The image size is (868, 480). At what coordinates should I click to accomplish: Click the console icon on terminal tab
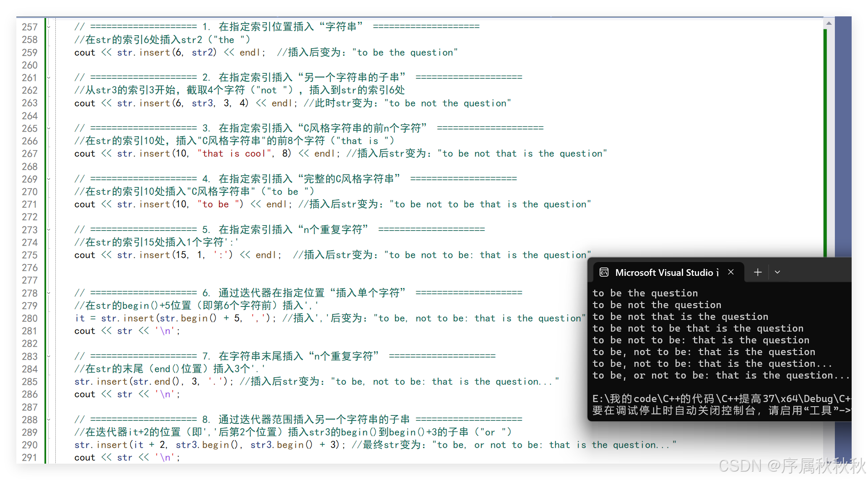tap(604, 272)
